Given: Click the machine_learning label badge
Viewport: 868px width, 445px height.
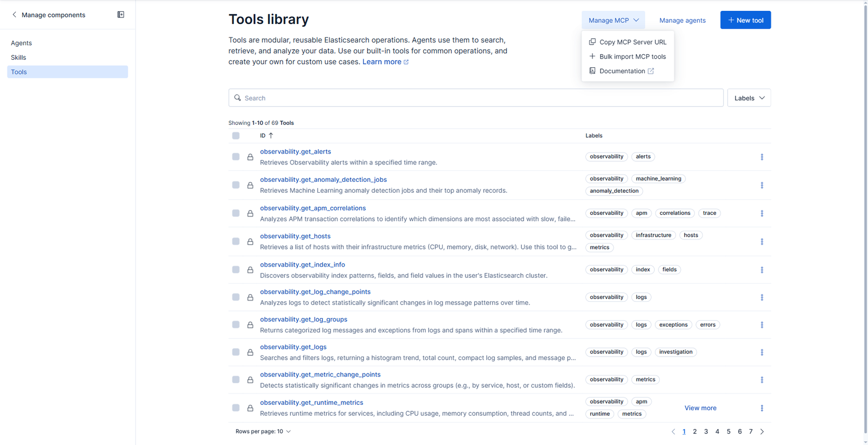Looking at the screenshot, I should [659, 179].
